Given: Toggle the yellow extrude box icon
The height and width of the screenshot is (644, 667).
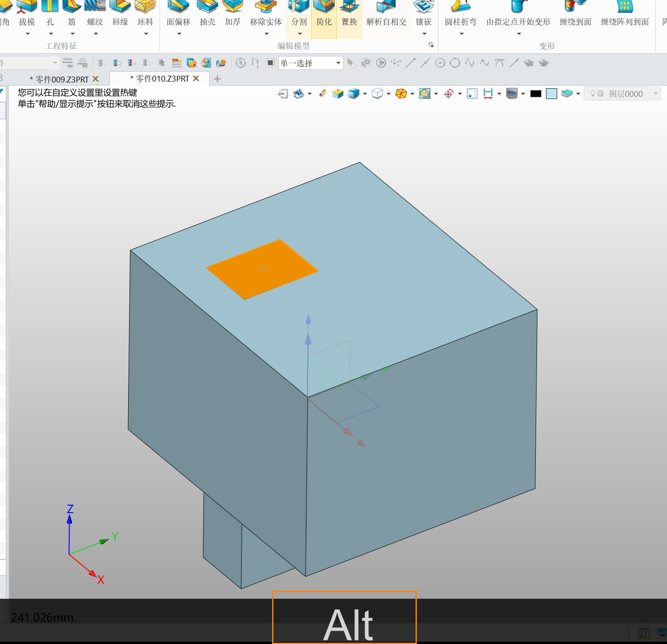Looking at the screenshot, I should tap(338, 93).
